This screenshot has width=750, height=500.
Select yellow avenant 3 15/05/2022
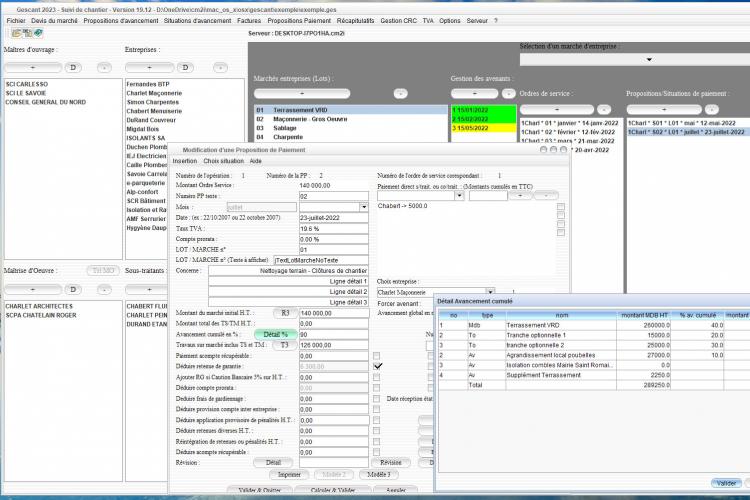tap(484, 128)
